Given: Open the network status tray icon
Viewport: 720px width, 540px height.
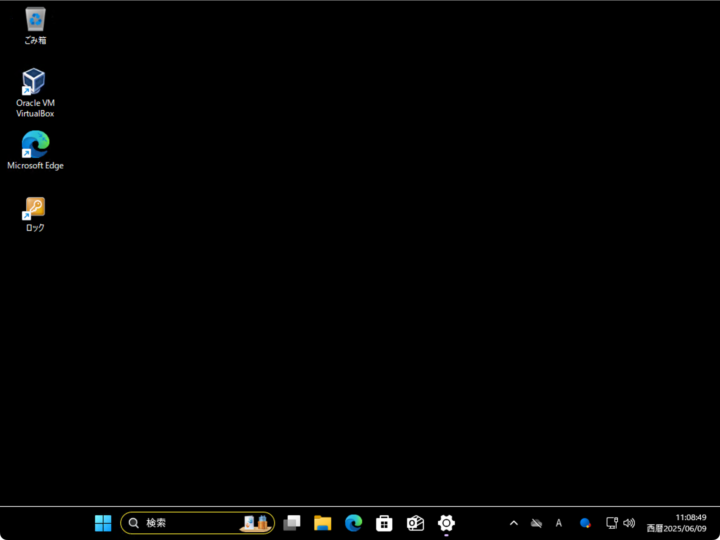Looking at the screenshot, I should point(612,523).
